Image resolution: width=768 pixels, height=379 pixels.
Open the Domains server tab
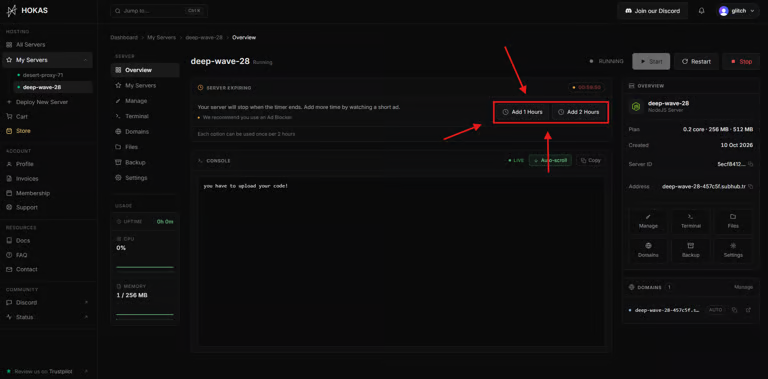coord(145,132)
